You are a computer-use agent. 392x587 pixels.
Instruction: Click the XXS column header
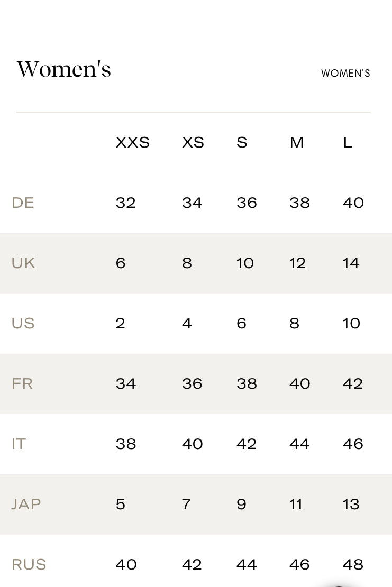pos(132,142)
